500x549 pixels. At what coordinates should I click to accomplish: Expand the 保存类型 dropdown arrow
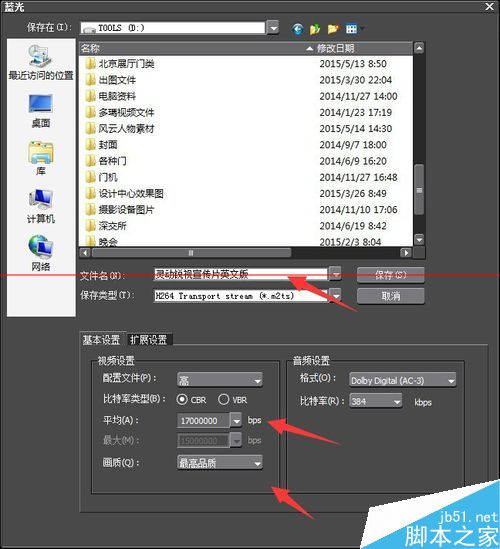[x=335, y=296]
